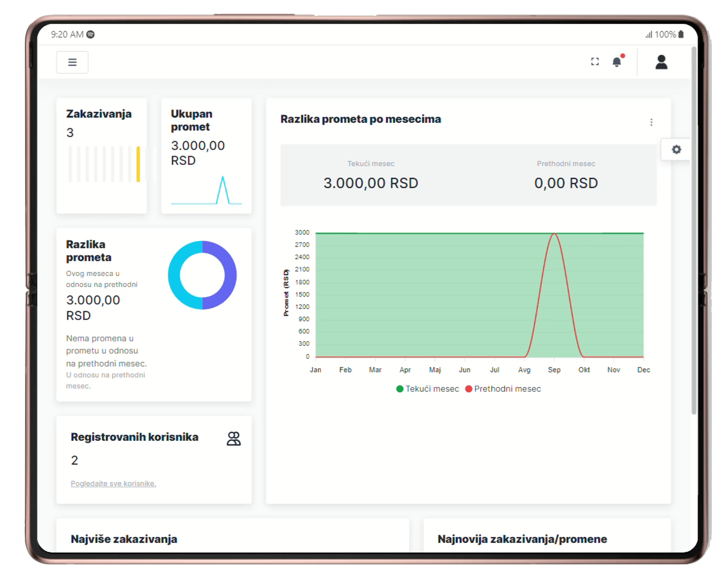This screenshot has height=581, width=728.
Task: Click the Jan label on x-axis
Action: coord(315,369)
